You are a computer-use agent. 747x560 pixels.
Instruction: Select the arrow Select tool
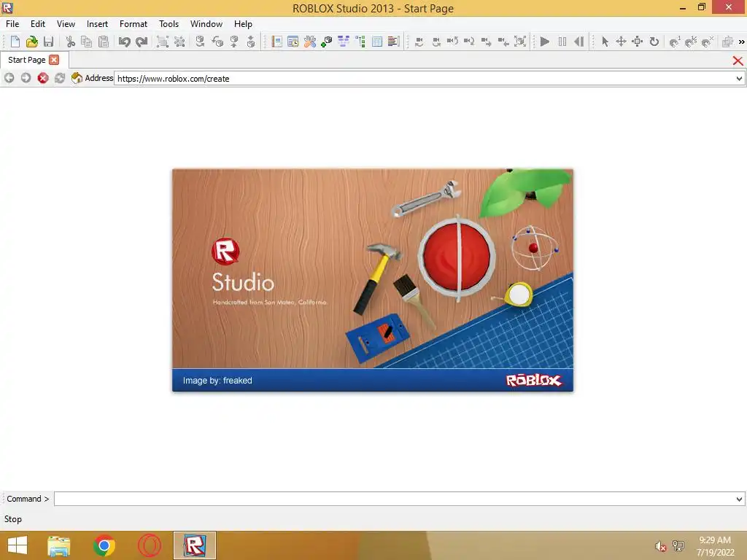pos(605,42)
